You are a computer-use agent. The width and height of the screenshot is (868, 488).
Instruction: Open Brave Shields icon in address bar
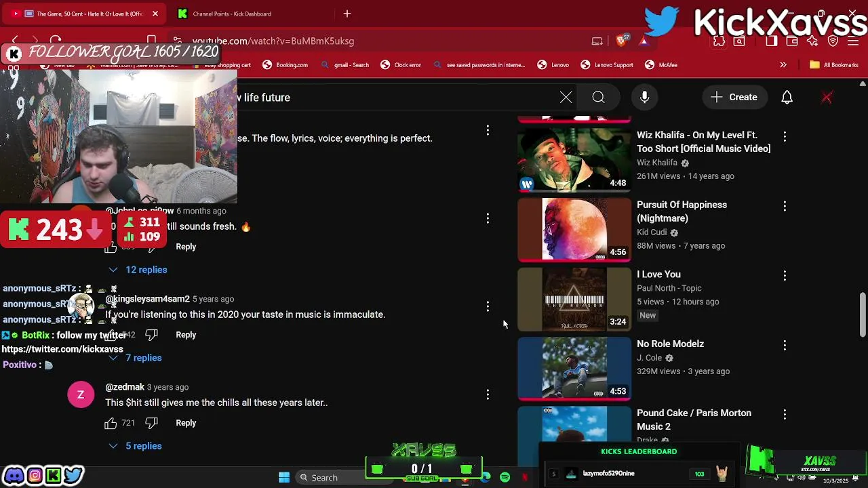(621, 41)
